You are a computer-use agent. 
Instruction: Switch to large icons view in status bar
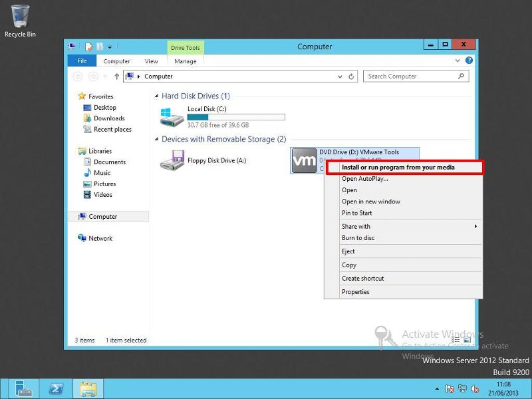coord(467,340)
